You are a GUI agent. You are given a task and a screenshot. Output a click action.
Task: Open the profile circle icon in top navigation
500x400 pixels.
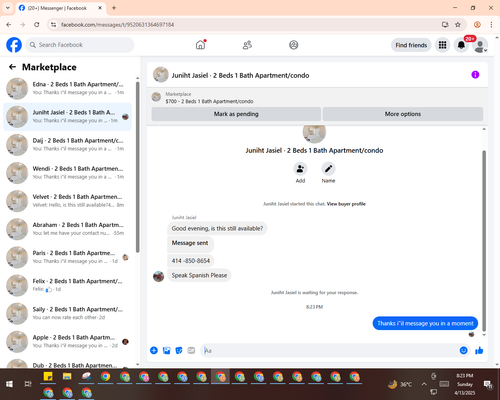click(294, 45)
